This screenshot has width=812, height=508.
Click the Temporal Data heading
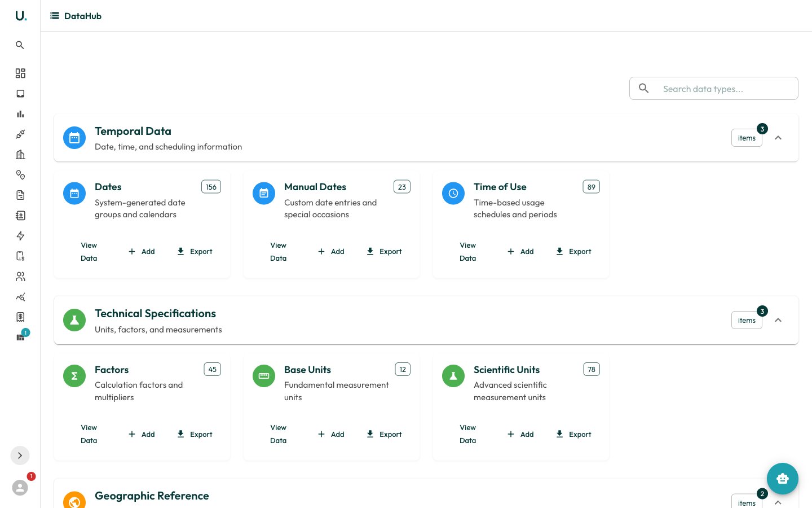click(133, 131)
